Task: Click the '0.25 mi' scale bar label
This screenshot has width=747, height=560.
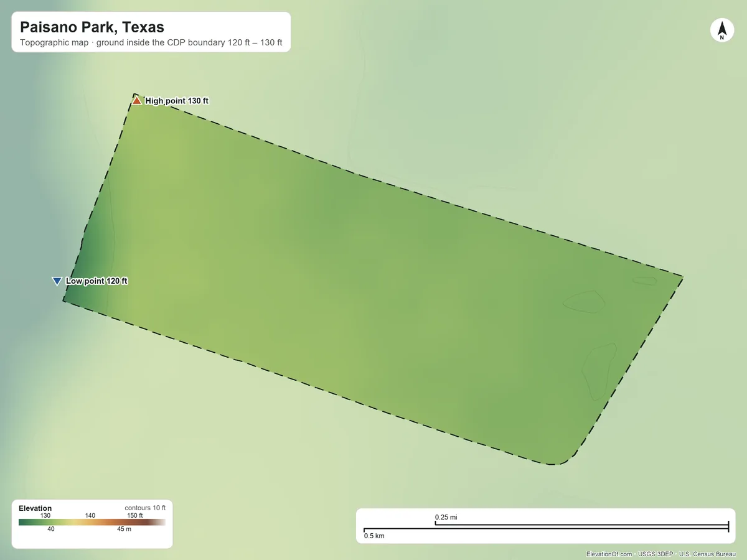Action: click(x=446, y=517)
